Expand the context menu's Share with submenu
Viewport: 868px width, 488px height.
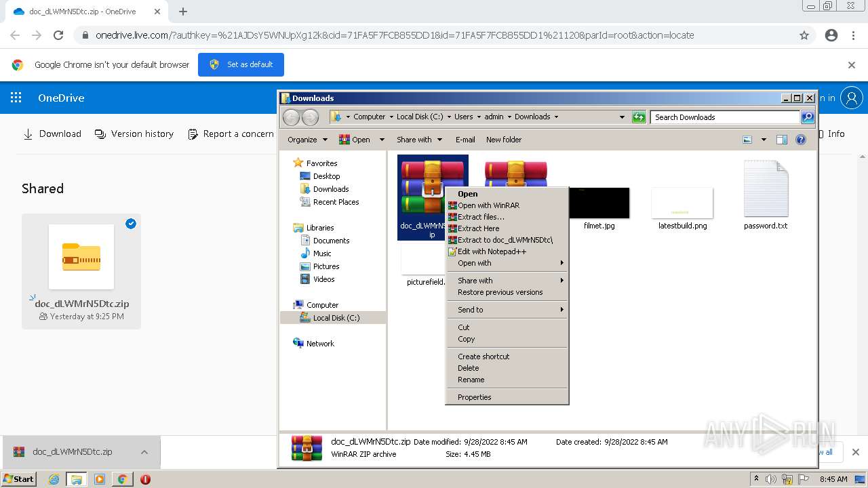pyautogui.click(x=507, y=281)
